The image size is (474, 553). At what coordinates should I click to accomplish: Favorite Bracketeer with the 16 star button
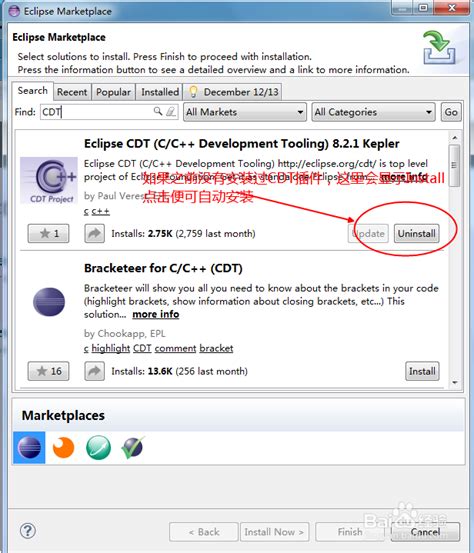[49, 371]
